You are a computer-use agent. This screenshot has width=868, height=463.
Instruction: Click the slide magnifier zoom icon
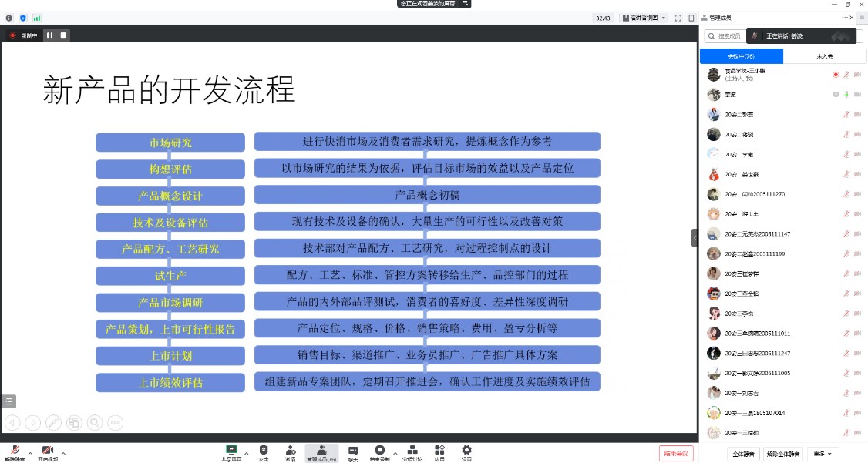pos(95,422)
